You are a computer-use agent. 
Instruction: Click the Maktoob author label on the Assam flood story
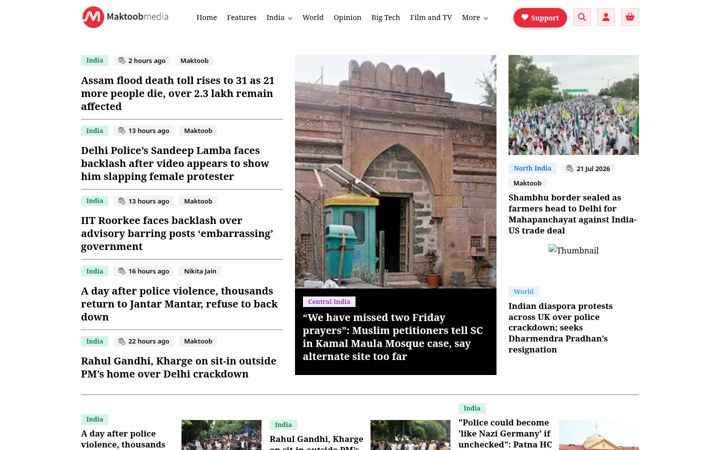coord(194,61)
